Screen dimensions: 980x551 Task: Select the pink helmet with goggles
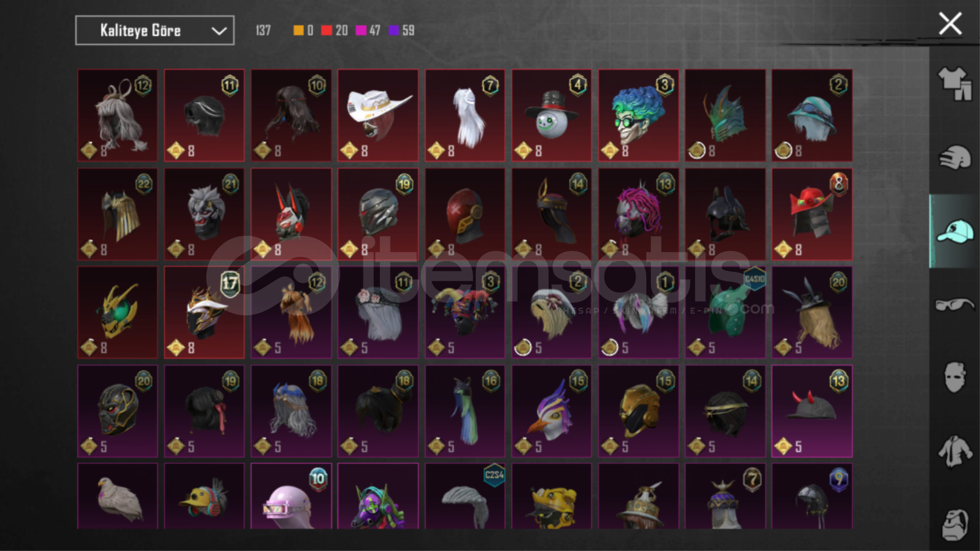[291, 496]
